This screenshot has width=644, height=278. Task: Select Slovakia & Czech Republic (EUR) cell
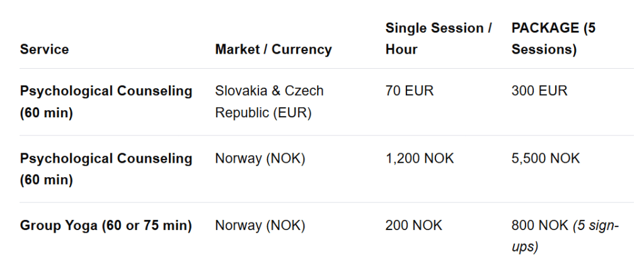click(x=269, y=101)
